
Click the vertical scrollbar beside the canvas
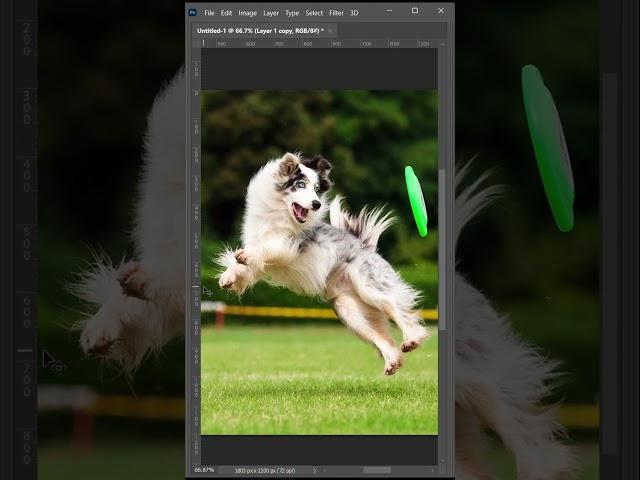click(442, 250)
